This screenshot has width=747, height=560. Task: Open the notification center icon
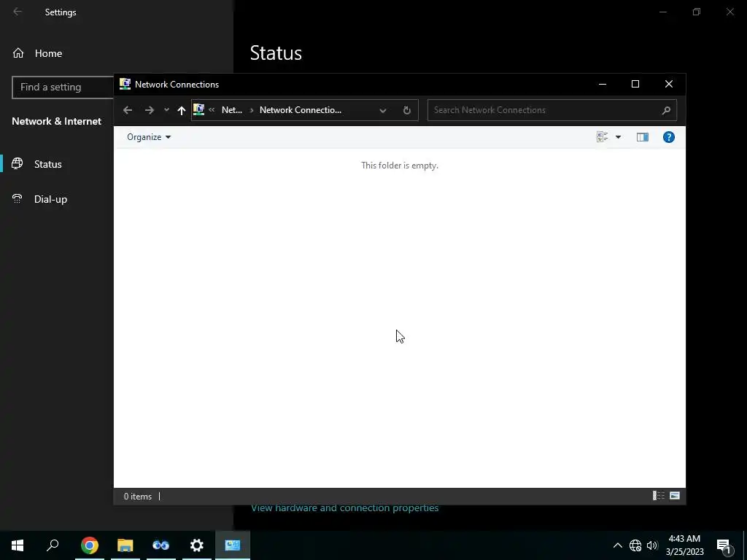pos(724,545)
